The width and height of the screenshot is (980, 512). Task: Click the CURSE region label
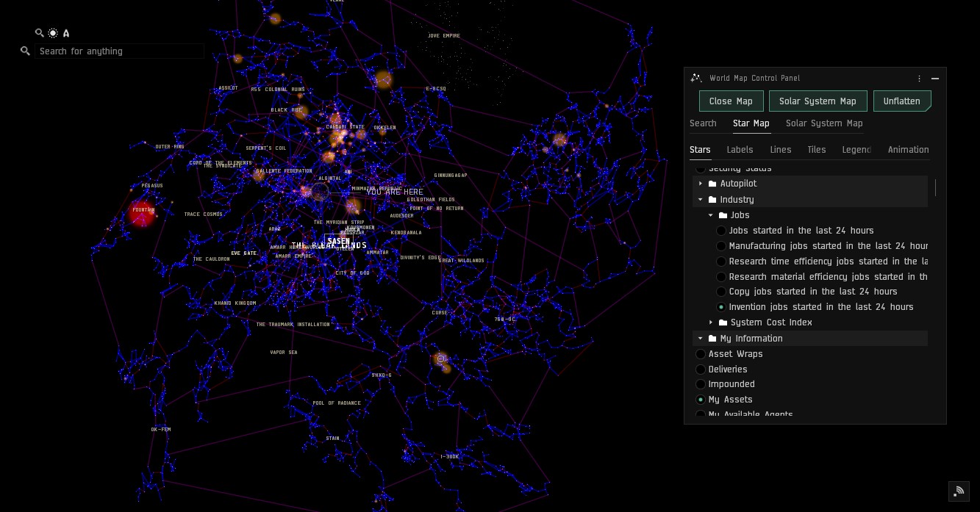[440, 312]
